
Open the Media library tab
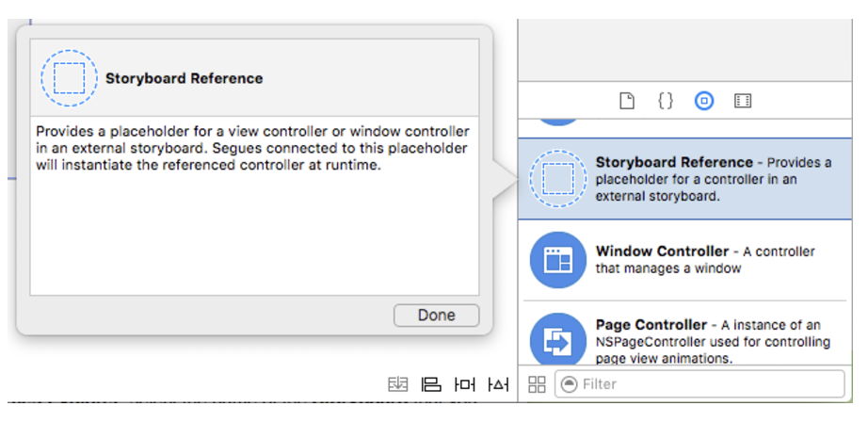743,101
